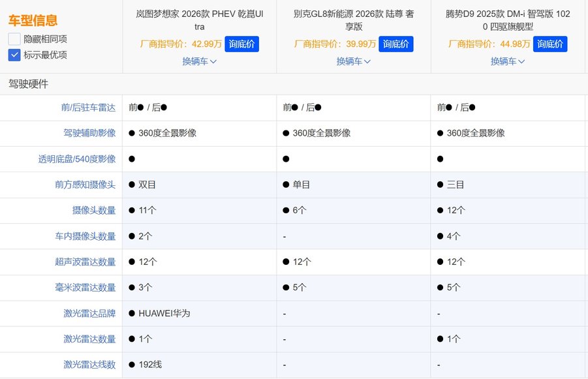The width and height of the screenshot is (588, 379).
Task: Open the 别克GL8新能源 2026款 title link
Action: [353, 20]
